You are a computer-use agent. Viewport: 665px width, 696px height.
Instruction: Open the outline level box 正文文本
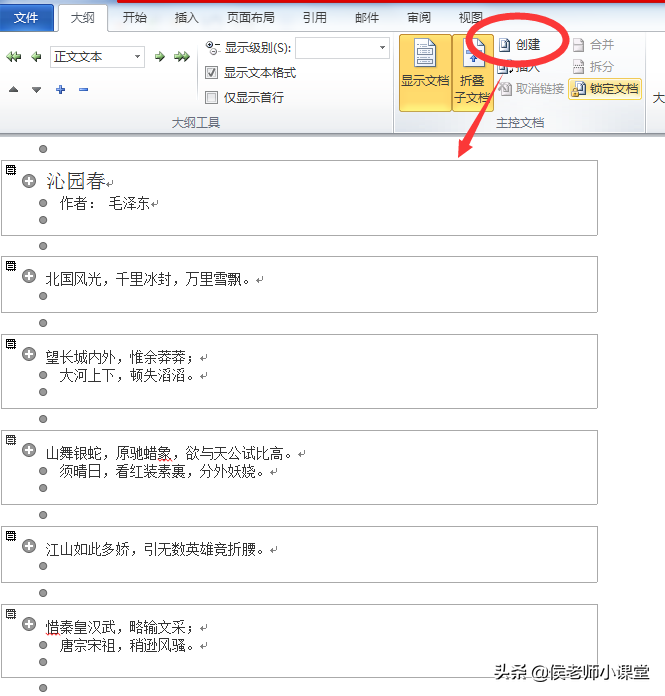point(97,57)
